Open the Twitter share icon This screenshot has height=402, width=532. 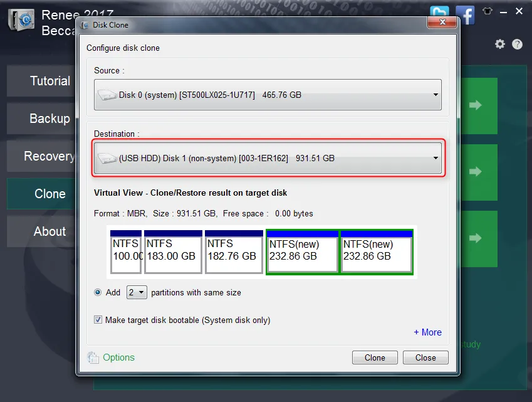click(x=439, y=11)
